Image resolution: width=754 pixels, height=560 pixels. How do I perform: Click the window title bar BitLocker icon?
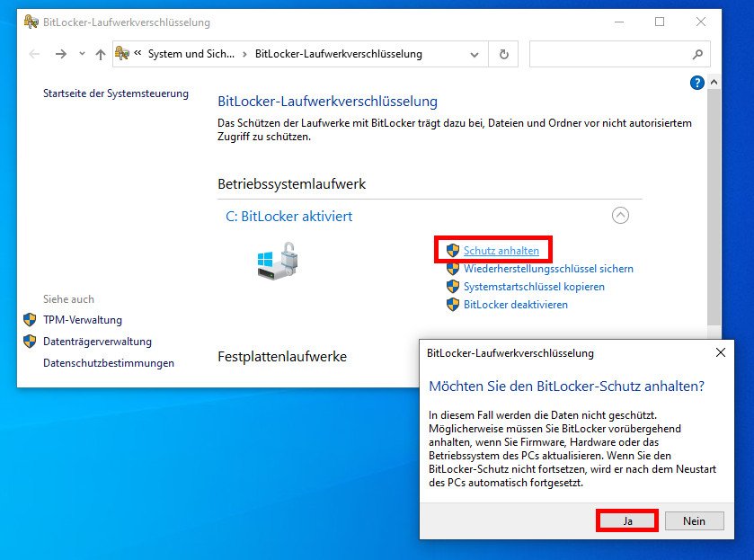tap(31, 22)
